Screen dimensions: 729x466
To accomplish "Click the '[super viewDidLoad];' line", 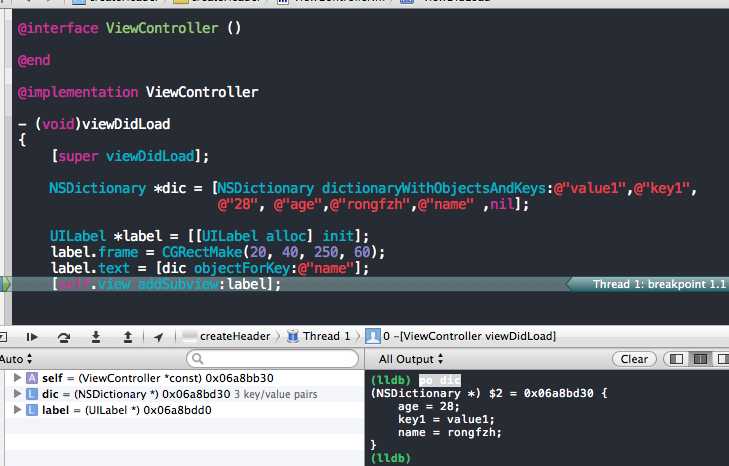I will 130,156.
